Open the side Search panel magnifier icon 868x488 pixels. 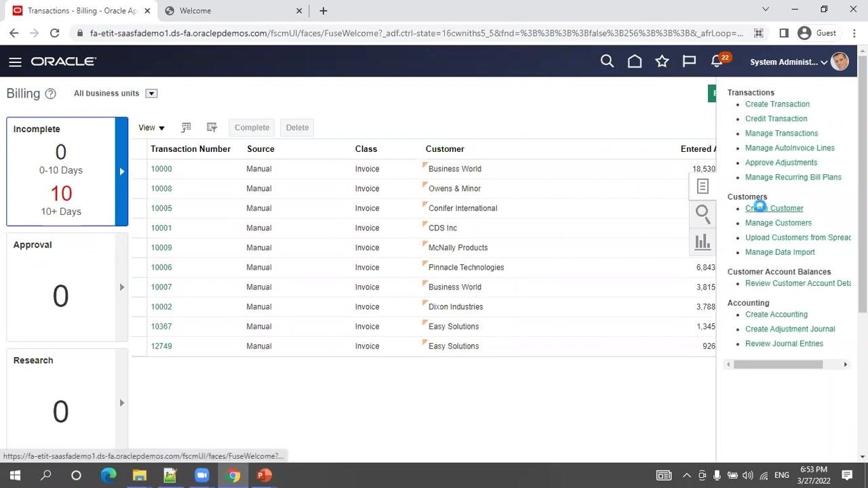click(x=703, y=214)
